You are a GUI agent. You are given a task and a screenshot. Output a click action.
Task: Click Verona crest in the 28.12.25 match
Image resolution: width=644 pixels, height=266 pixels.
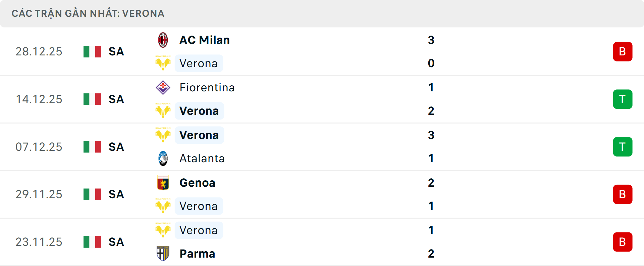163,63
